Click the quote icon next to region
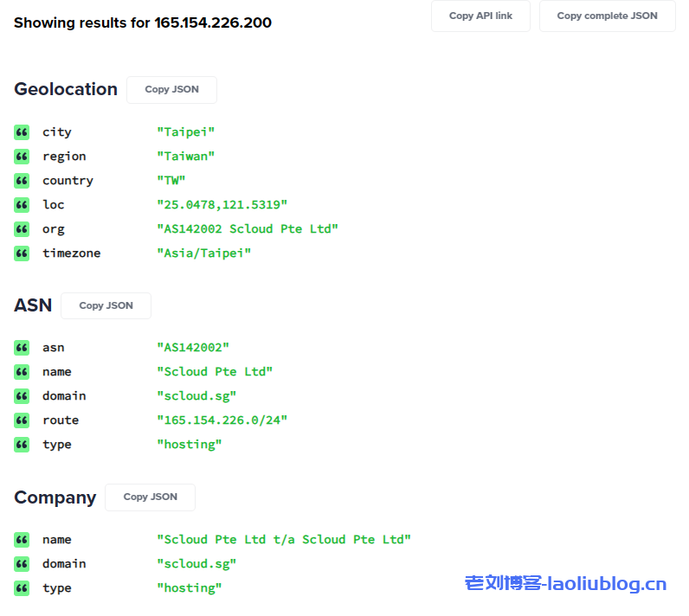Screen dimensions: 689x616 click(x=22, y=157)
